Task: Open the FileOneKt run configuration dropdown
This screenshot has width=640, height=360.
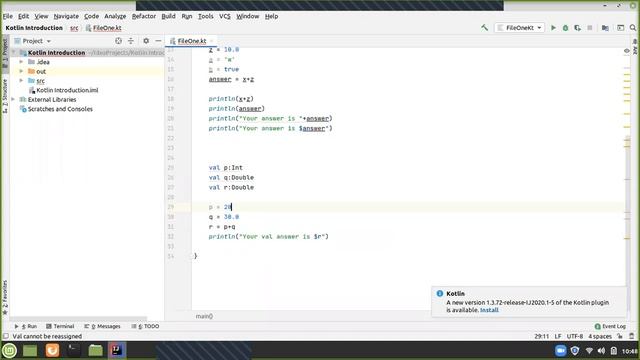Action: coord(520,28)
